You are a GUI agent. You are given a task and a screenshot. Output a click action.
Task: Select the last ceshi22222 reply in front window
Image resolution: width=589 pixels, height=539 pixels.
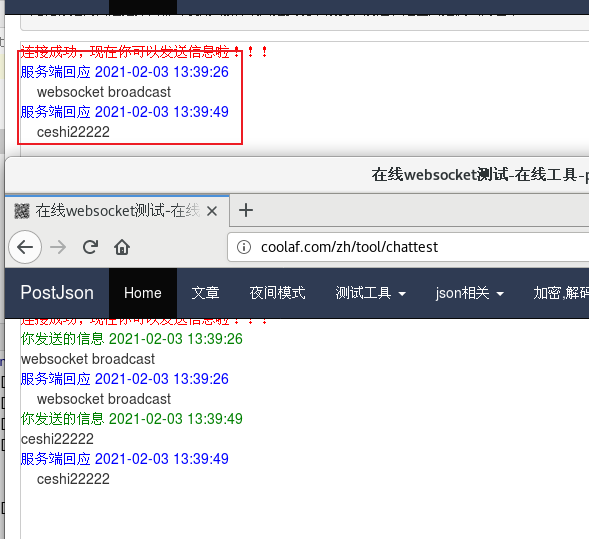[73, 479]
